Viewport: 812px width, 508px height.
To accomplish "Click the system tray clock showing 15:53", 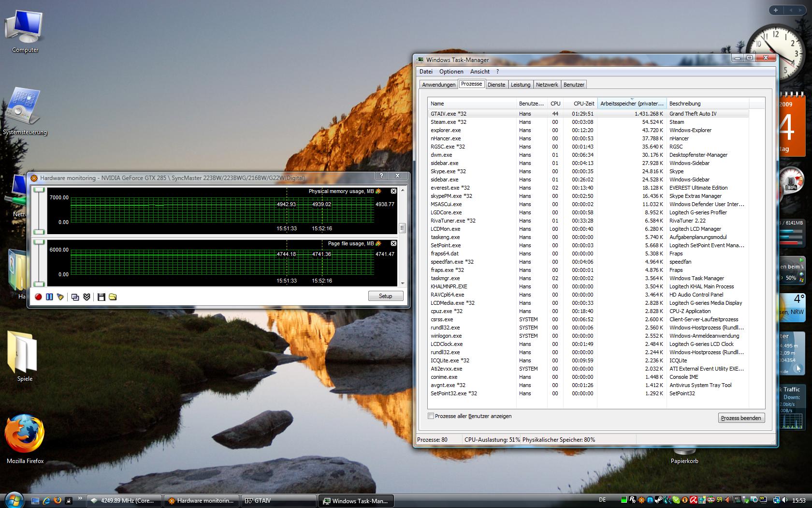I will tap(799, 501).
